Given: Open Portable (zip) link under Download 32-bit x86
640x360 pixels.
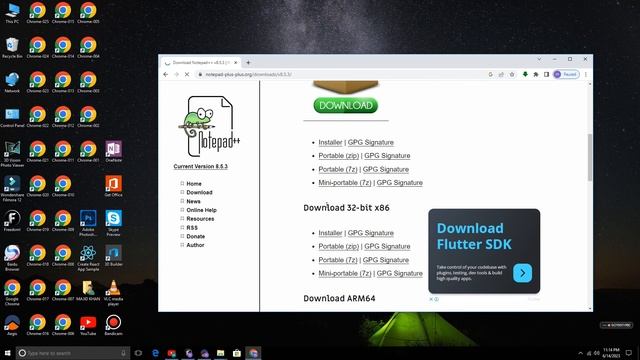Looking at the screenshot, I should 338,247.
